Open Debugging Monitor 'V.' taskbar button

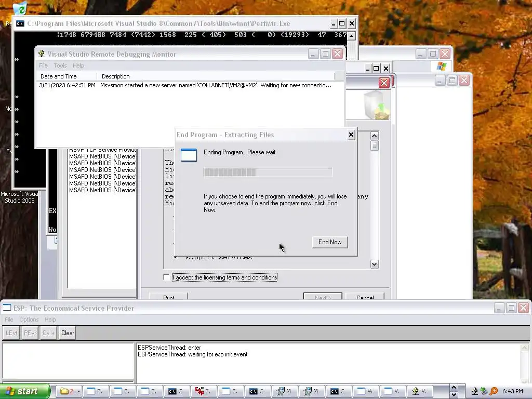[420, 391]
